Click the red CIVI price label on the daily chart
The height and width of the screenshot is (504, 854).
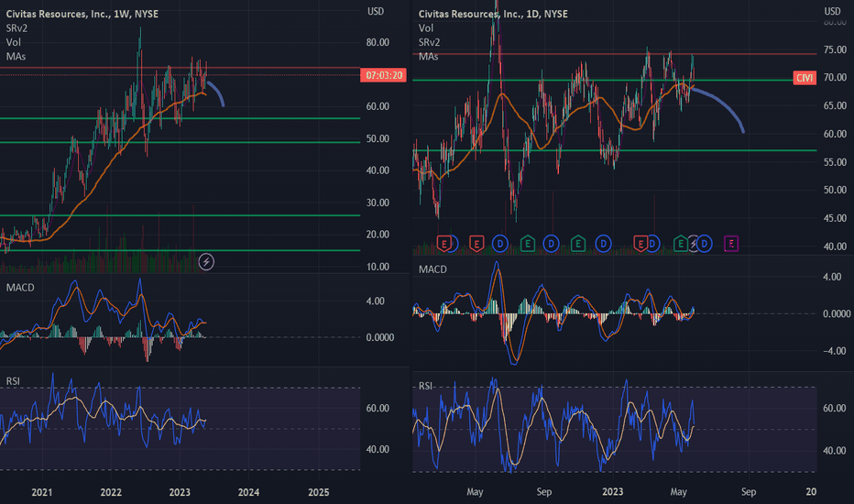point(805,78)
